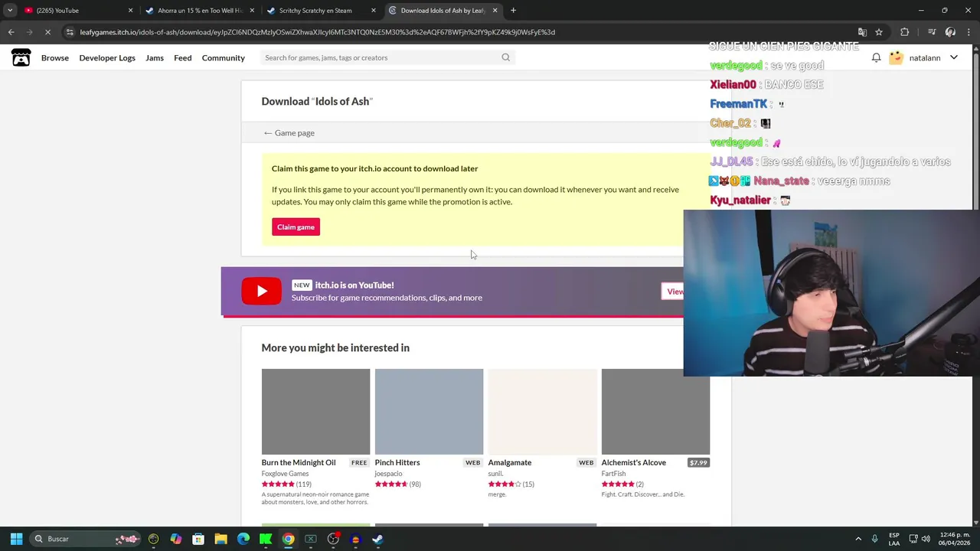The width and height of the screenshot is (980, 551).
Task: Open Browse menu on itch.io
Action: [x=55, y=57]
